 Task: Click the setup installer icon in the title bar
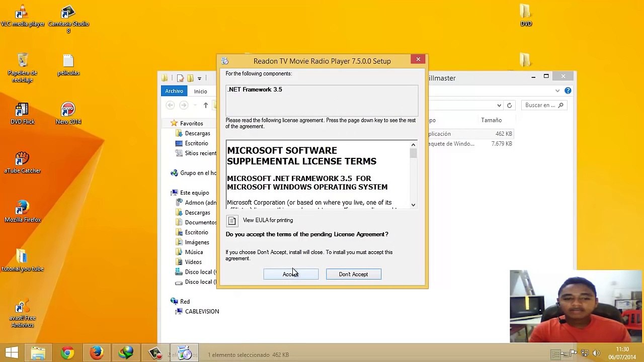225,61
